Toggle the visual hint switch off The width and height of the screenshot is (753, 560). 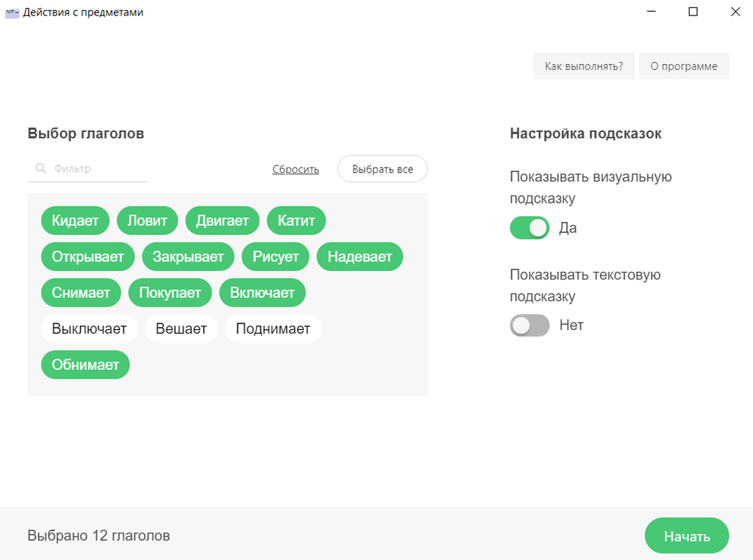(x=529, y=228)
